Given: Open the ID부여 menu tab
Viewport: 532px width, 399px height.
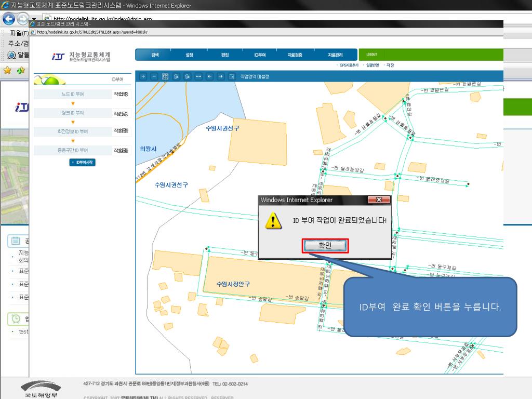Looking at the screenshot, I should [260, 55].
